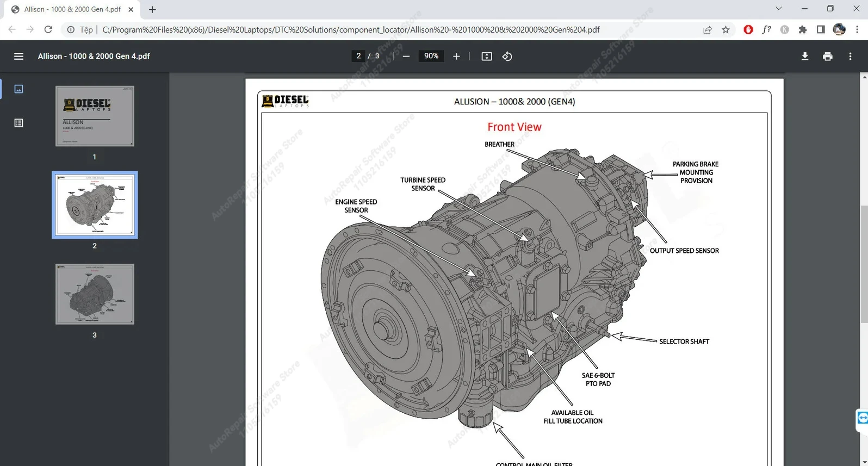The width and height of the screenshot is (868, 466).
Task: Select the Allison 1000 & 2000 Gen 4.pdf tab
Action: [x=72, y=9]
